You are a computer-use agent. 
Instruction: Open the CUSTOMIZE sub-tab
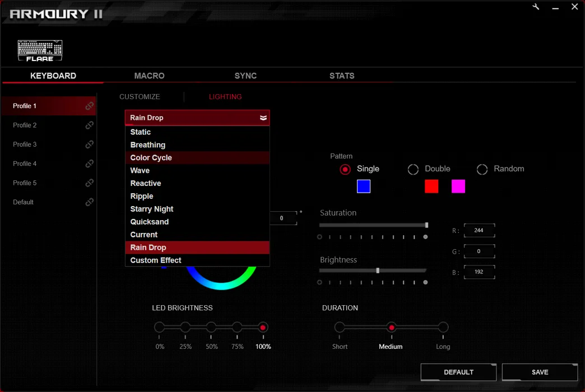[x=140, y=97]
